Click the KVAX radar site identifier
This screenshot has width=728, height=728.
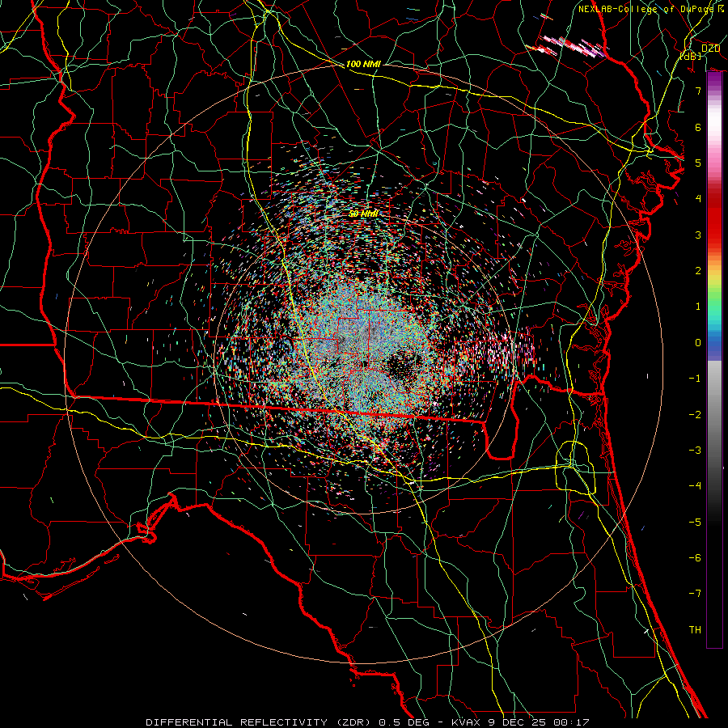click(x=467, y=722)
